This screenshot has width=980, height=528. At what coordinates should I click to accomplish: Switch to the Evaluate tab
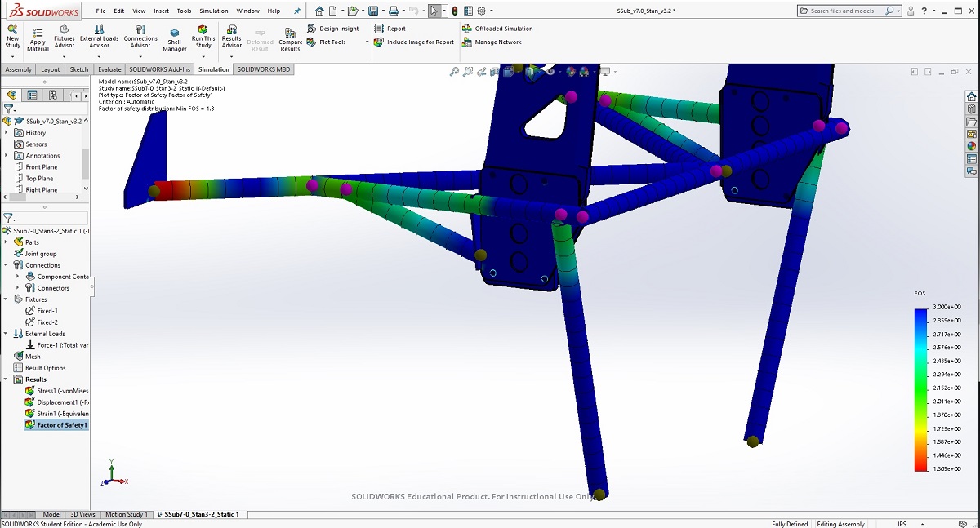[109, 69]
